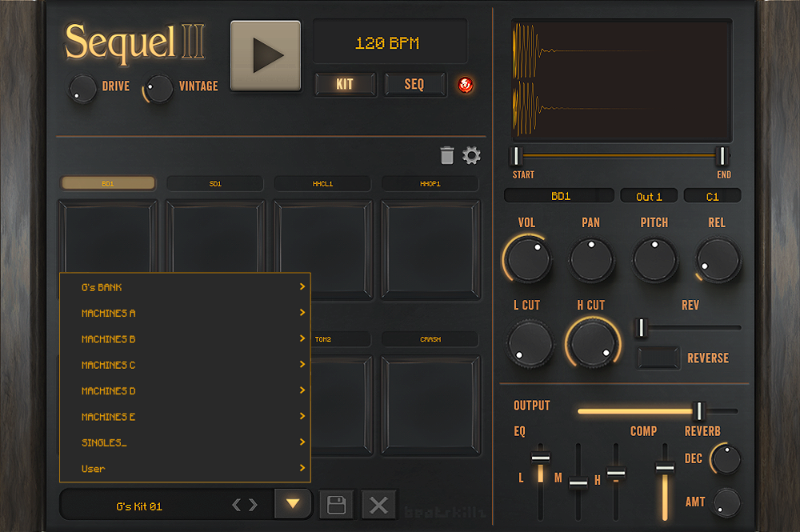Expand the MACHINES B submenu
Screen dimensions: 800x532
coord(185,339)
